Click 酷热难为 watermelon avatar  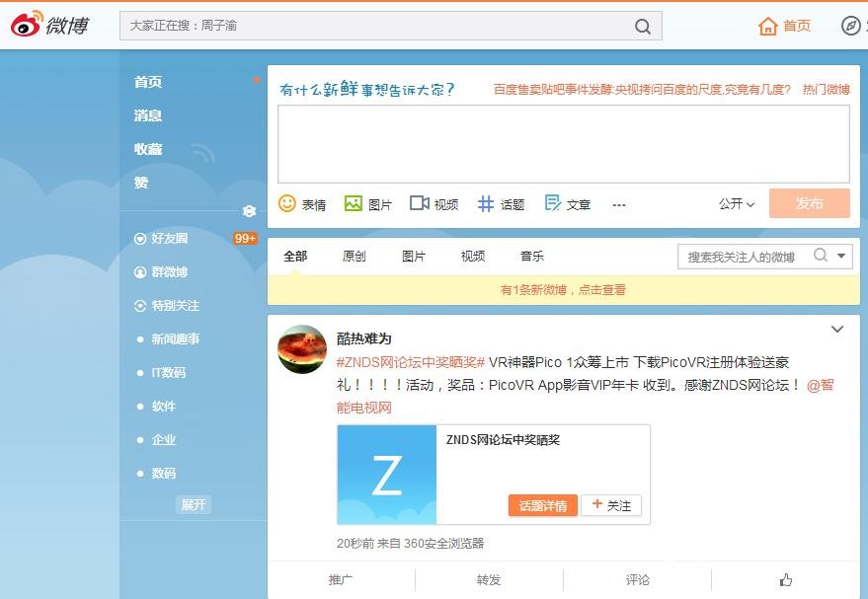pos(302,349)
